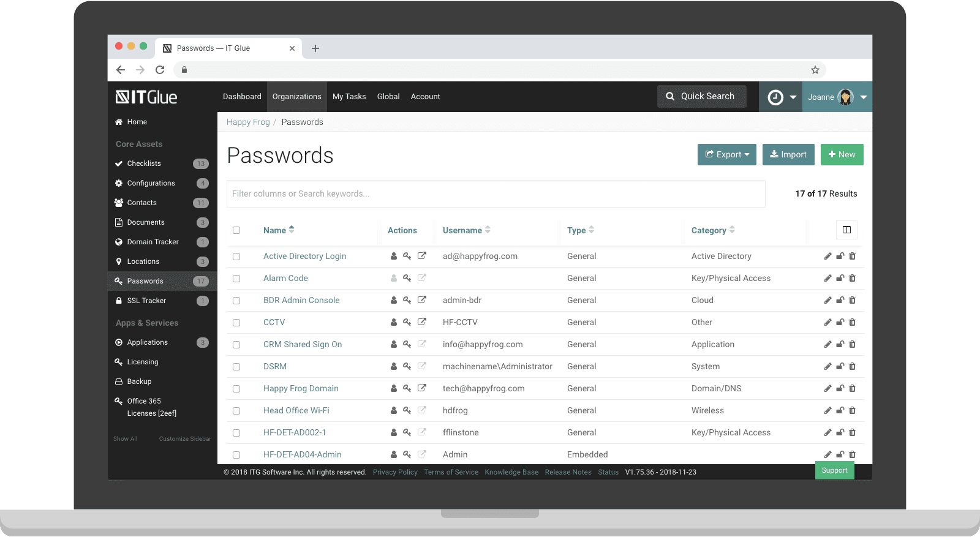
Task: Click the edit pencil icon for Active Directory Login
Action: [827, 256]
